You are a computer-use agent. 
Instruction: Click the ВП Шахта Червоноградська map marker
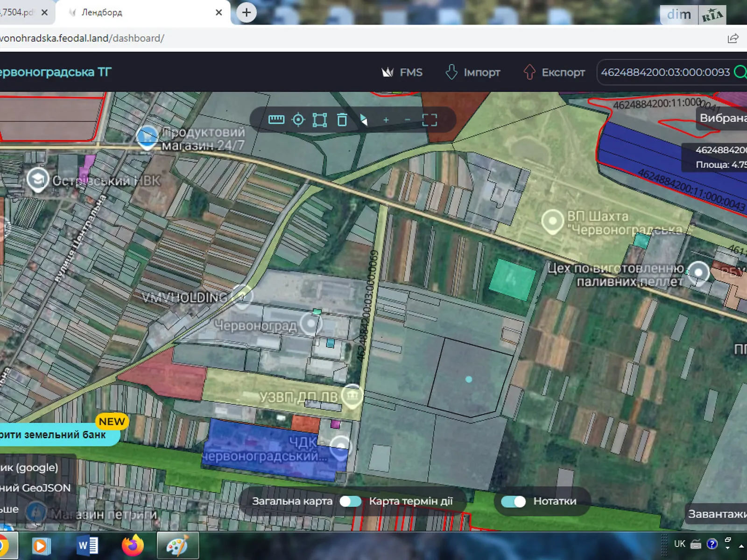pos(552,220)
